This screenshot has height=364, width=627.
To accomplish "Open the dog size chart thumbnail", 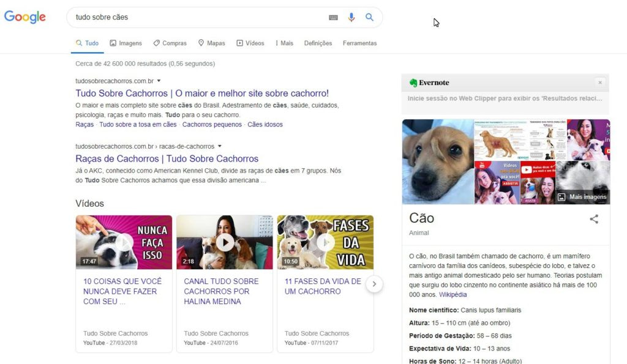I will [547, 139].
